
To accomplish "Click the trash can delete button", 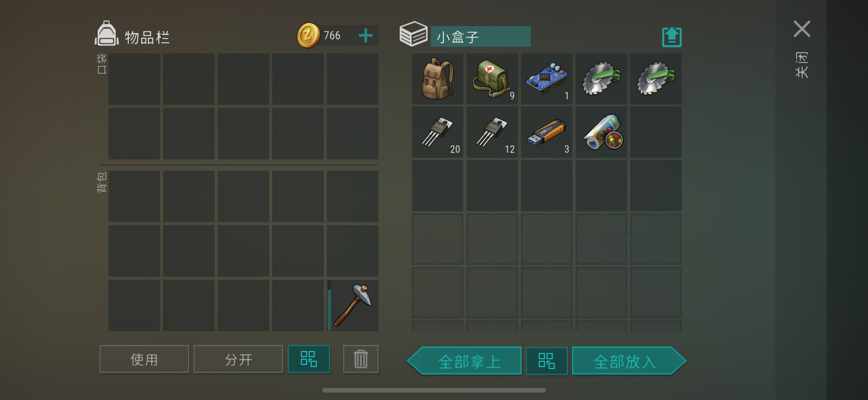I will (x=360, y=359).
